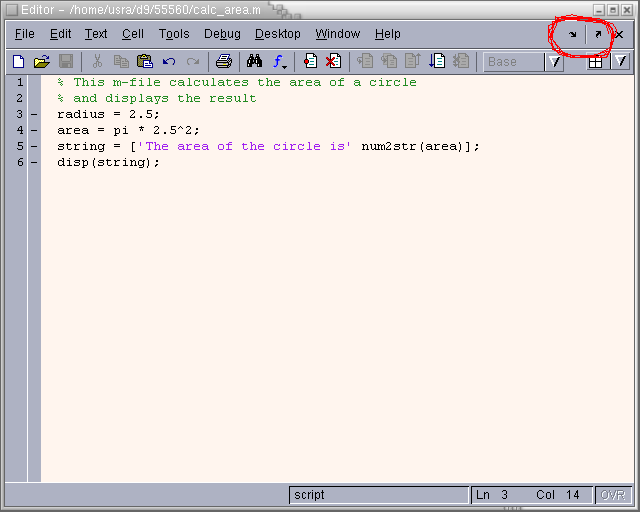Screen dimensions: 640x512
Task: Click the tile windows grid icon
Action: (x=596, y=62)
